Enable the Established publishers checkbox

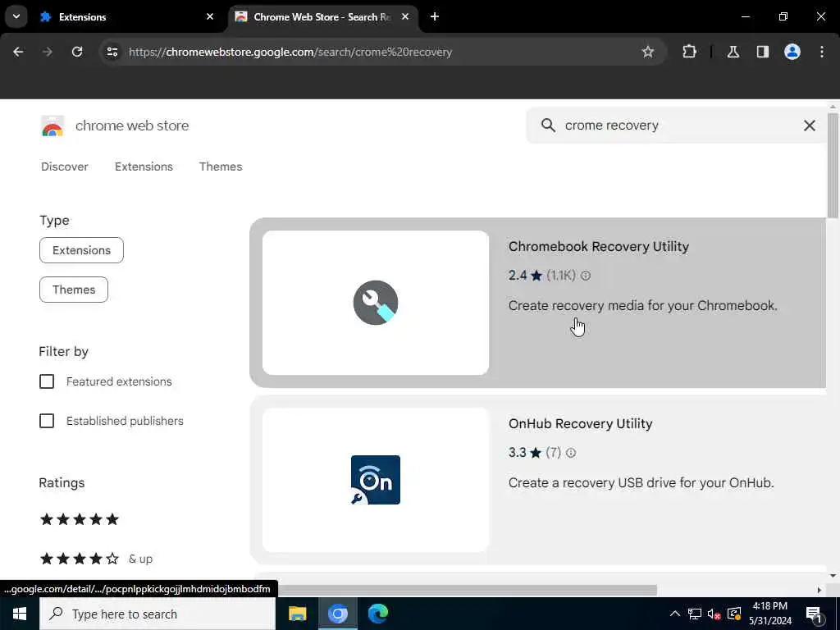(47, 421)
